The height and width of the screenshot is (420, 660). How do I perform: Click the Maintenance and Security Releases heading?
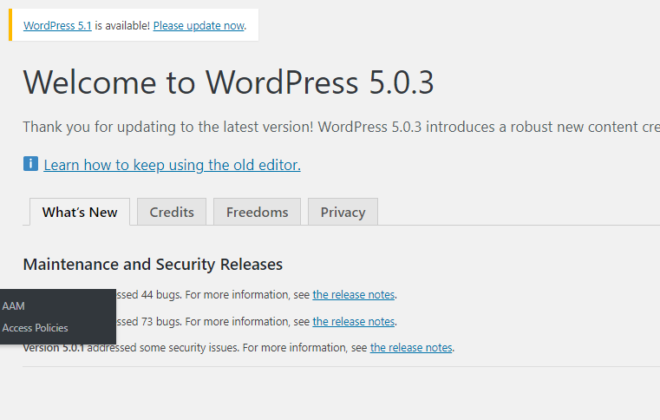coord(153,264)
